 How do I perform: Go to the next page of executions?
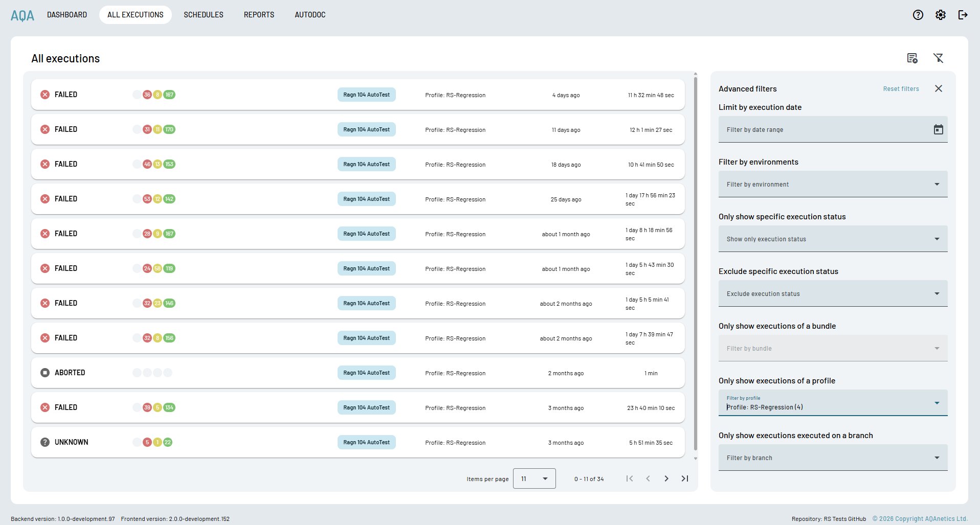pos(666,478)
